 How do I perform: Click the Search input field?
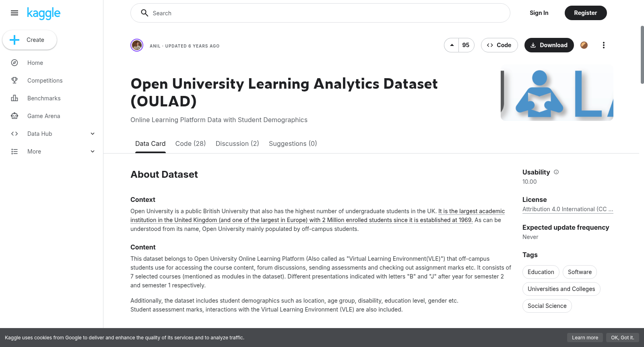[320, 13]
